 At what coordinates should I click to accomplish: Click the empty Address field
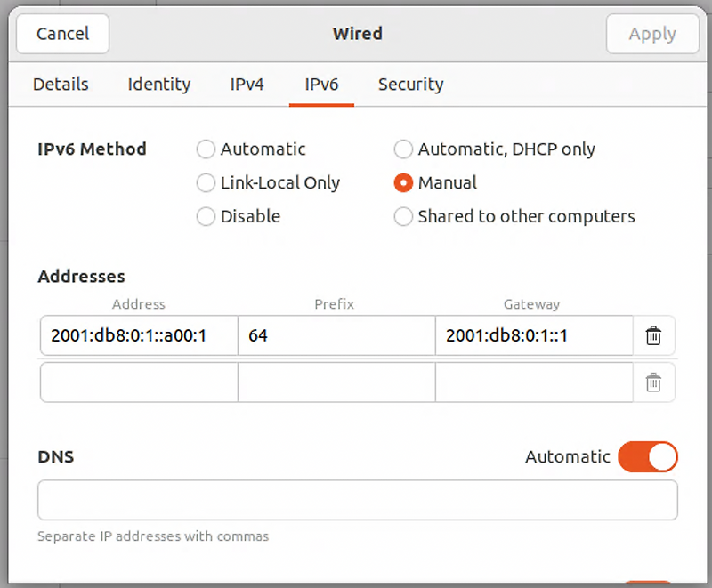click(x=138, y=382)
